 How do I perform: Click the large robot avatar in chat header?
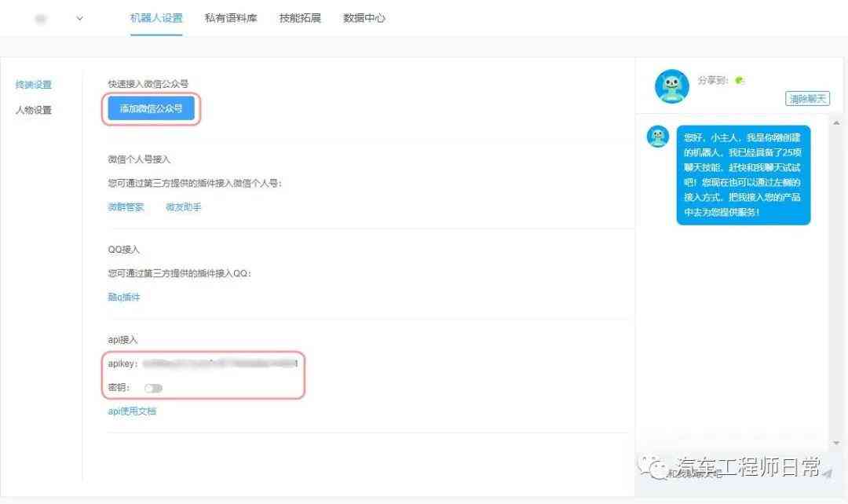(x=671, y=86)
